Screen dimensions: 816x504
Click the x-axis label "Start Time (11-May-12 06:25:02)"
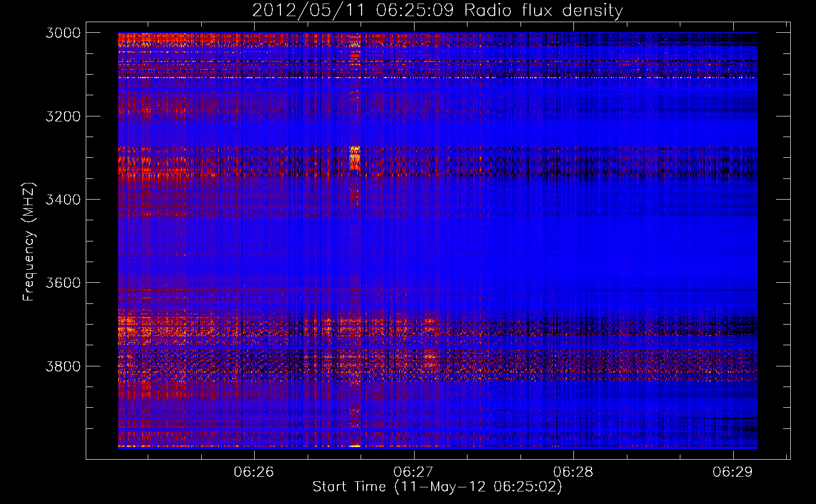437,487
